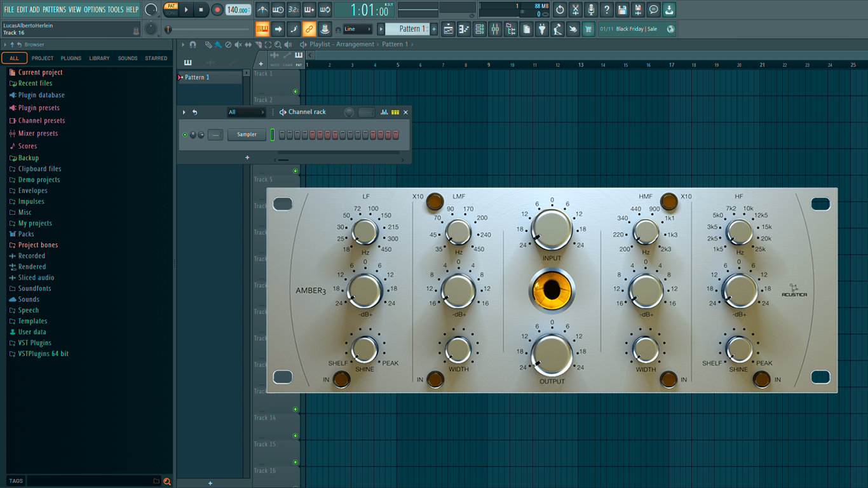The image size is (868, 488).
Task: Expand the Browser options arrow menu
Action: 5,44
